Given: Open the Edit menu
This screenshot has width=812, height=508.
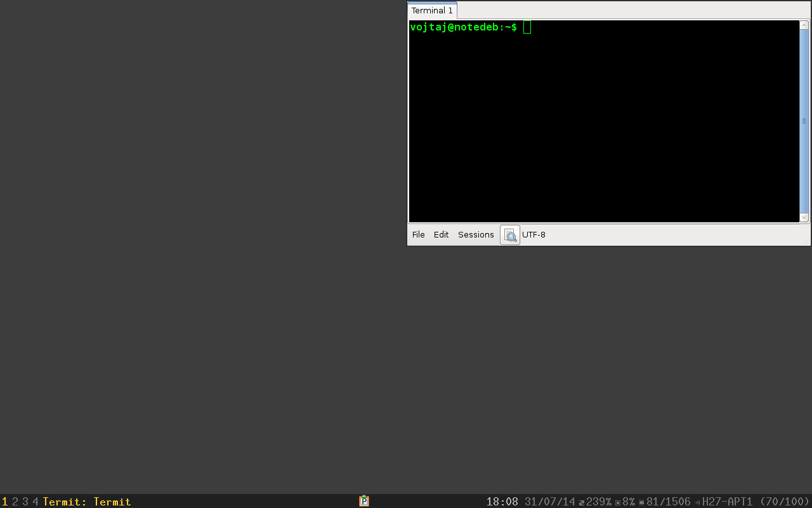Looking at the screenshot, I should click(x=442, y=235).
